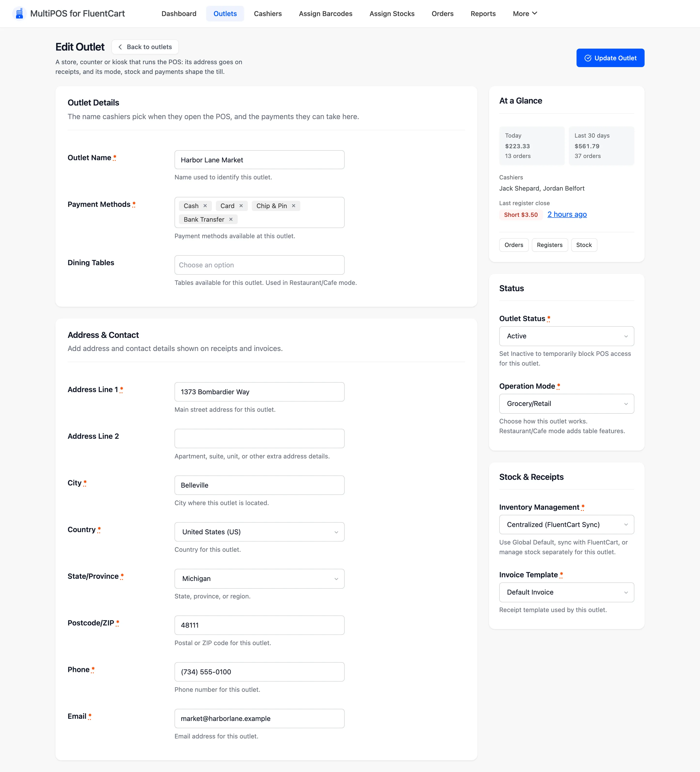Navigate to Orders in the top menu
This screenshot has width=700, height=772.
click(442, 13)
